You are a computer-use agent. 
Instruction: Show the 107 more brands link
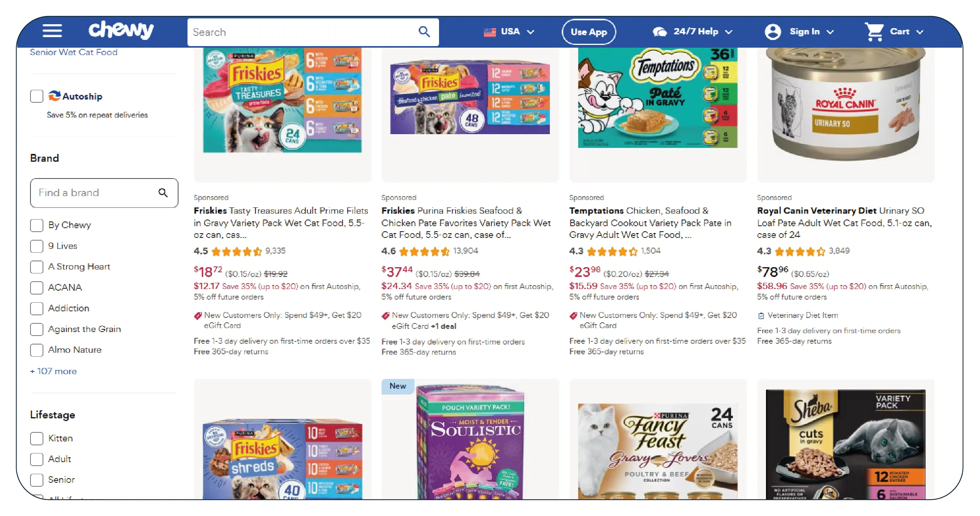pos(54,371)
